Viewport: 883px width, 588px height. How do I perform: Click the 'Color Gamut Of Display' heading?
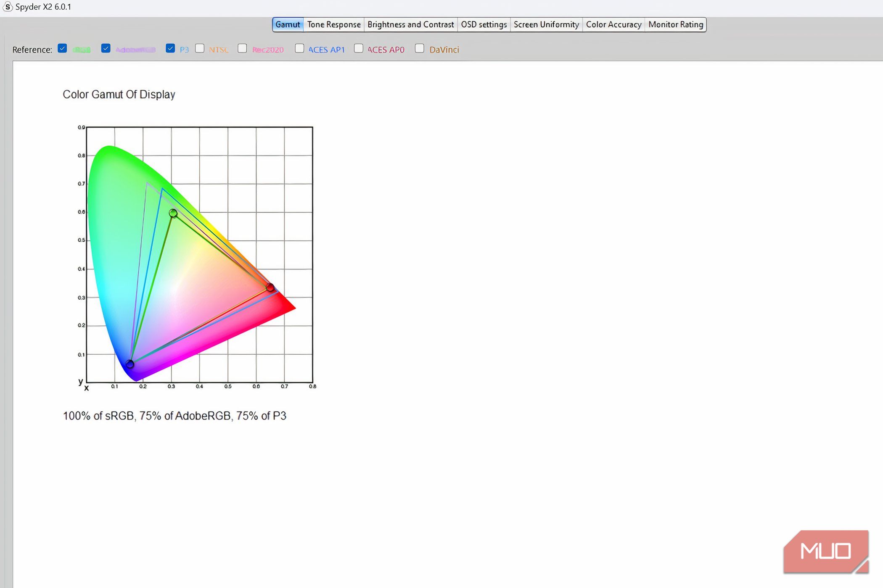[119, 95]
